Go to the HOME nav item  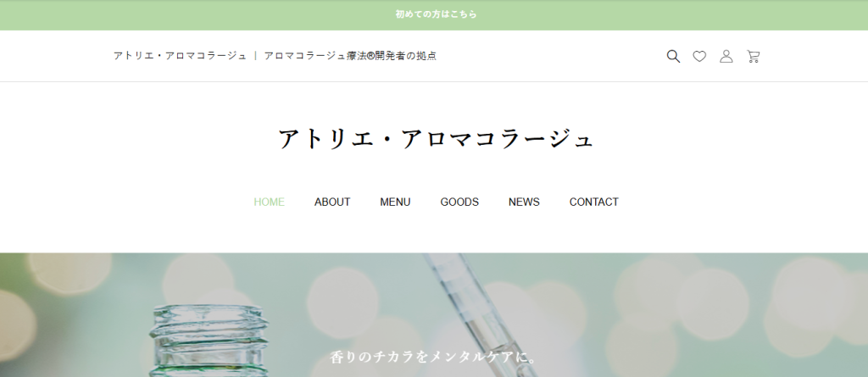tap(269, 202)
